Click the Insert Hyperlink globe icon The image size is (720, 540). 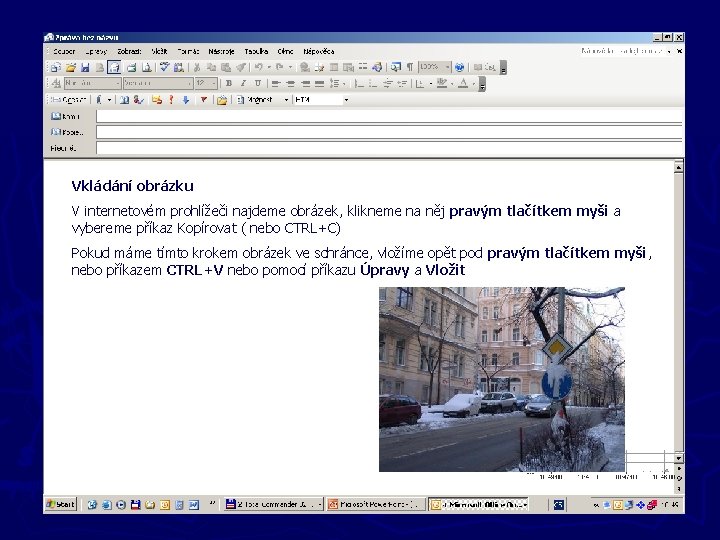[x=304, y=68]
